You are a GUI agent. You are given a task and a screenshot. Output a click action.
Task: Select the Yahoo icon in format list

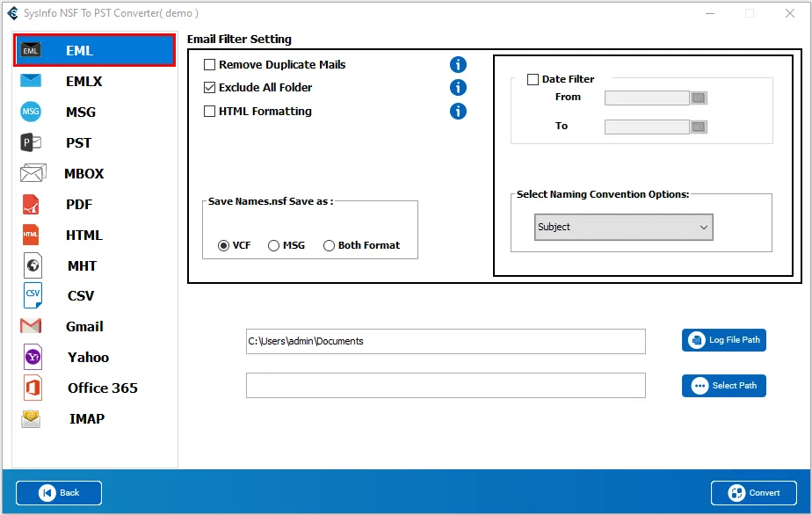pos(33,357)
